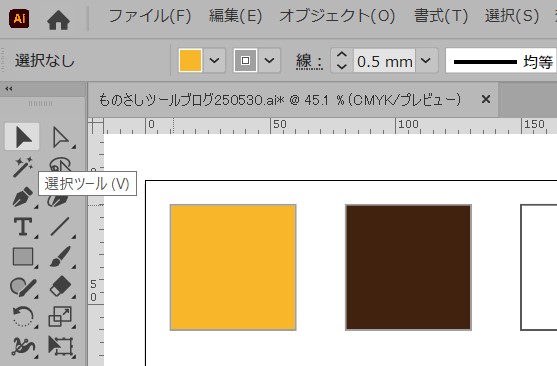Screen dimensions: 557x366
Task: Close the ものさしツールブログ250530.ai tab
Action: pyautogui.click(x=486, y=99)
